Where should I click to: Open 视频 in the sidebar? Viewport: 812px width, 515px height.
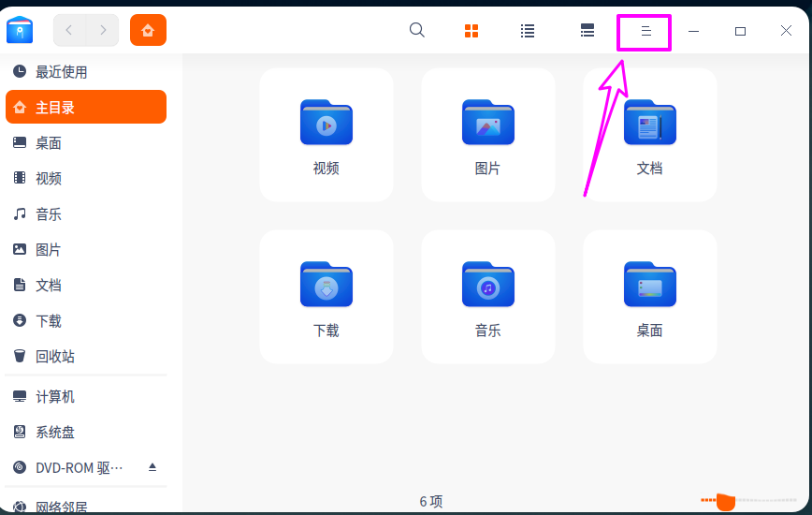coord(86,178)
